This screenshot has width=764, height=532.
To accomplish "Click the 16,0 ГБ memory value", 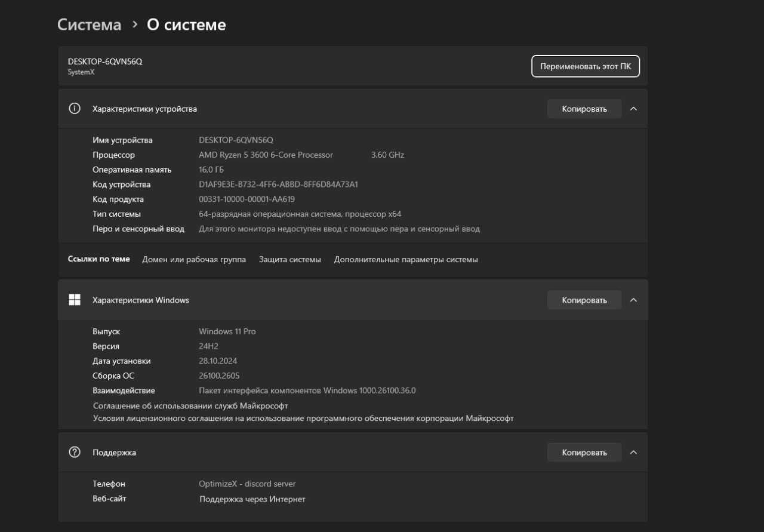I will point(211,170).
